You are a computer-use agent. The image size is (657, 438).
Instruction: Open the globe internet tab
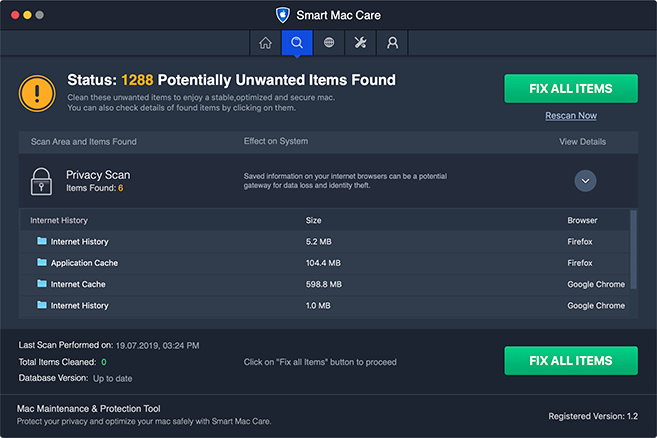[329, 43]
